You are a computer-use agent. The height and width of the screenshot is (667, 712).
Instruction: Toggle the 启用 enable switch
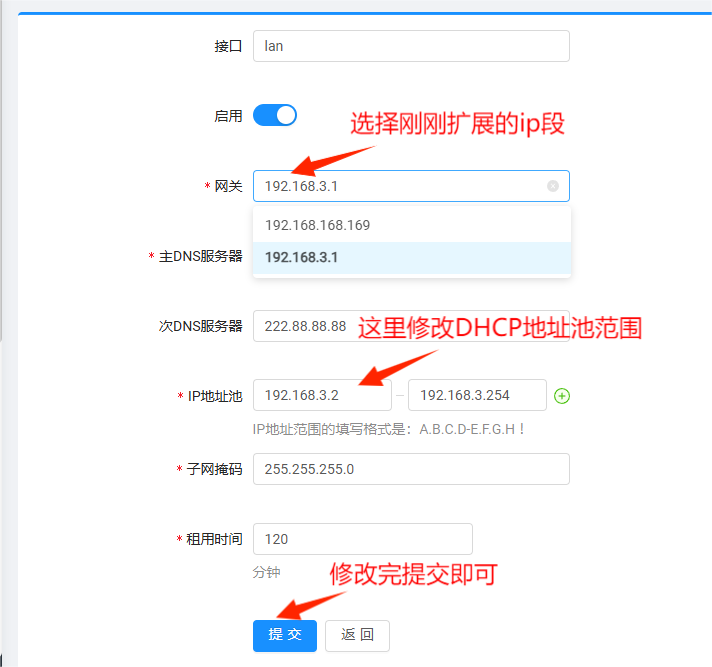[275, 115]
